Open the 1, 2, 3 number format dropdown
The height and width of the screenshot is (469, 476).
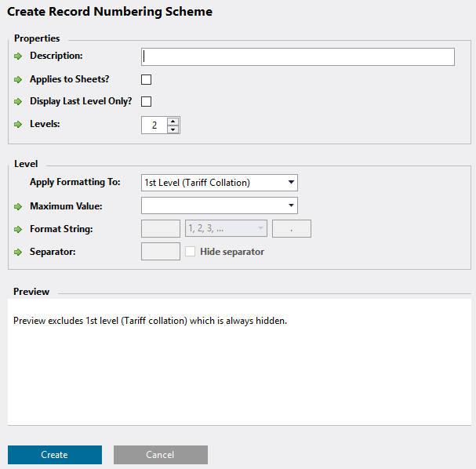click(x=226, y=228)
